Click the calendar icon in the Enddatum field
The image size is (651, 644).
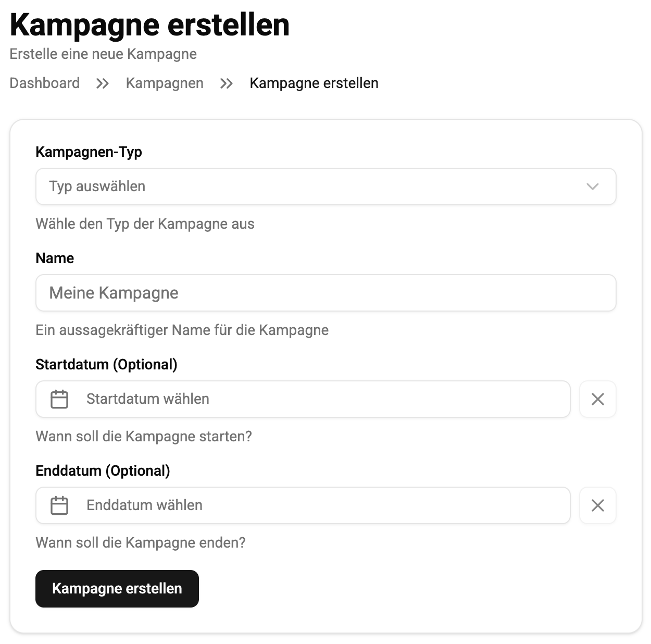tap(59, 505)
